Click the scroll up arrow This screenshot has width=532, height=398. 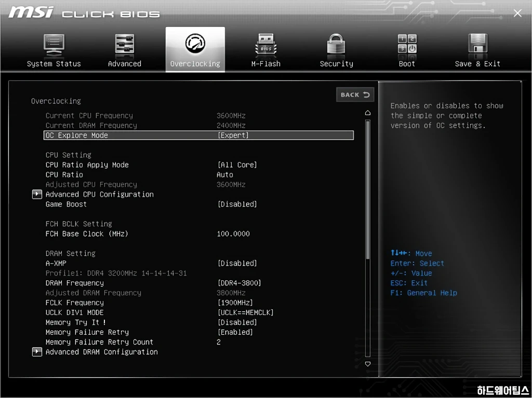click(x=368, y=113)
